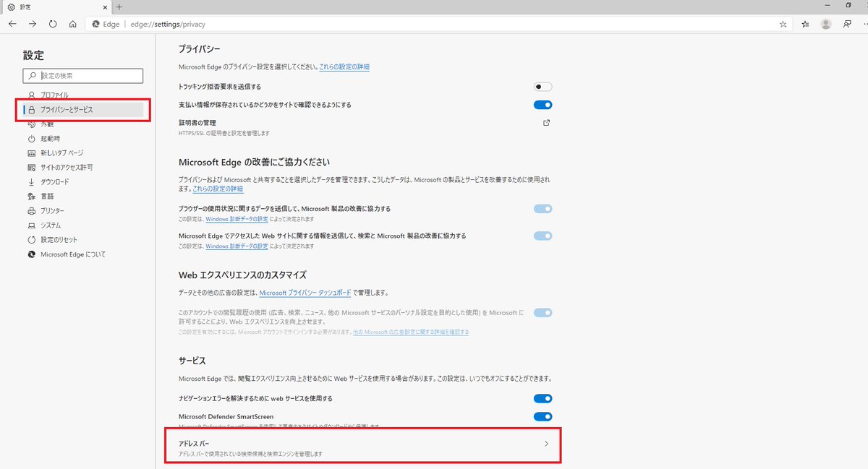Viewport: 868px width, 469px height.
Task: Select ダウンロード in settings sidebar
Action: pyautogui.click(x=55, y=181)
